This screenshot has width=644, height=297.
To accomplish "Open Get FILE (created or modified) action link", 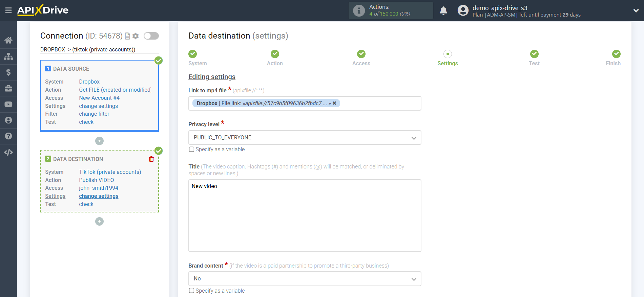I will point(115,90).
